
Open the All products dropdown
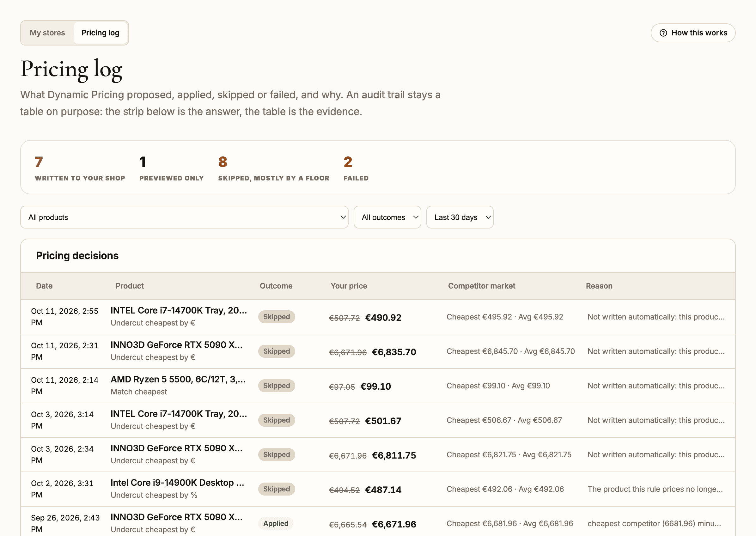tap(184, 217)
